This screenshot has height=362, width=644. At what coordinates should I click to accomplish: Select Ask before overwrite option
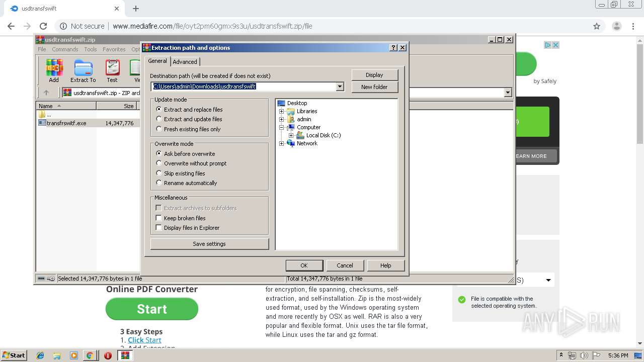point(159,153)
